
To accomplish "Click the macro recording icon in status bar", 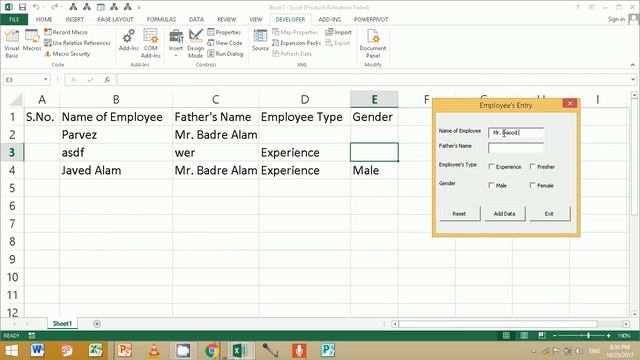I will 31,336.
